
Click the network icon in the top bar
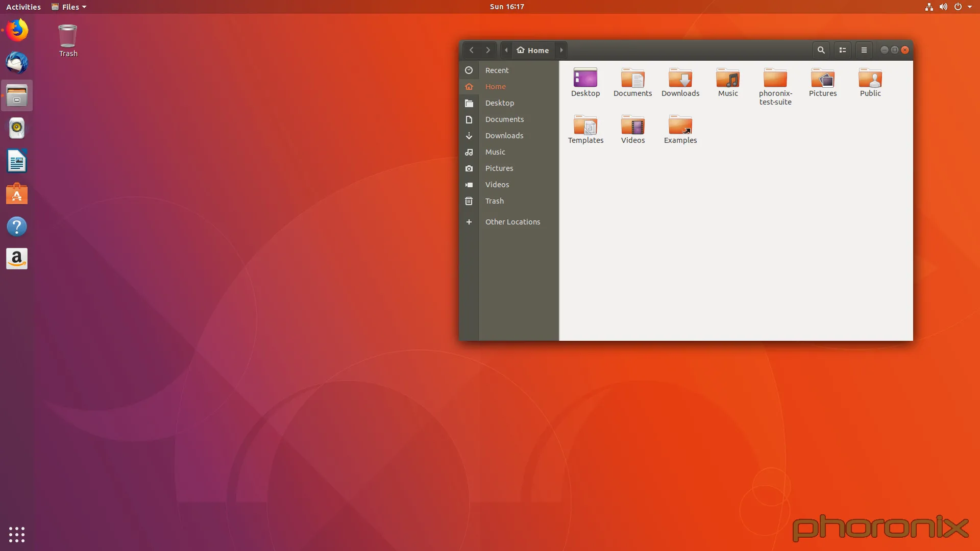tap(929, 7)
